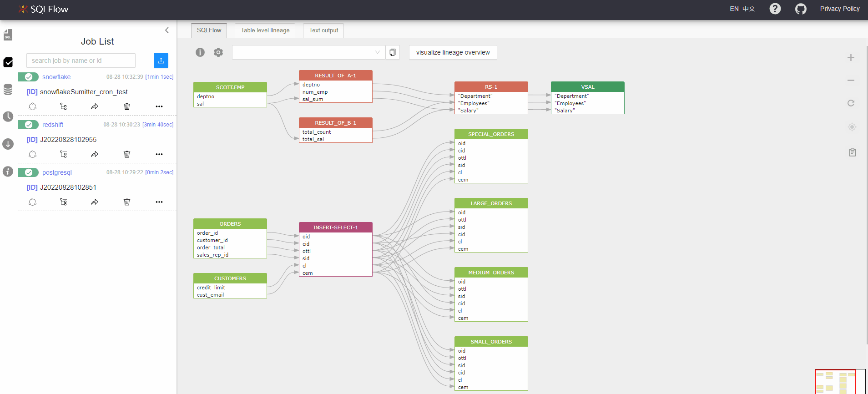Viewport: 868px width, 394px height.
Task: Click the upload job button
Action: tap(161, 61)
